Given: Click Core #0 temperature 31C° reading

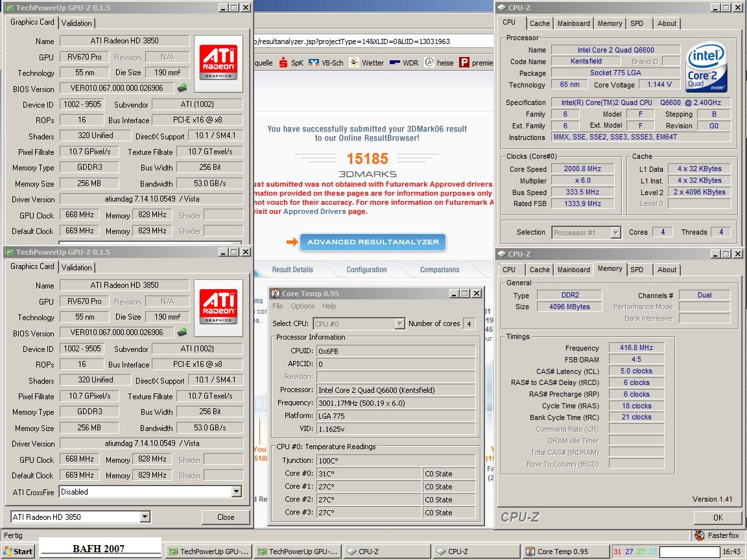Looking at the screenshot, I should pyautogui.click(x=369, y=474).
